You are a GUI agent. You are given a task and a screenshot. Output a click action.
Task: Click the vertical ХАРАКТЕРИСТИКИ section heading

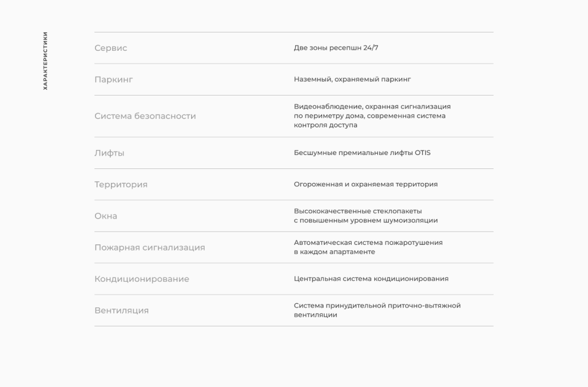pos(45,61)
